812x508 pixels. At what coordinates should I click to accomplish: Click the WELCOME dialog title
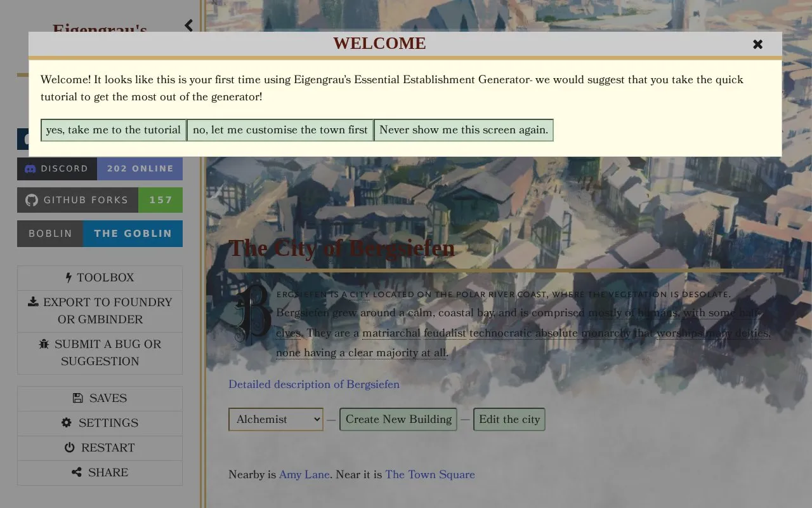[379, 43]
